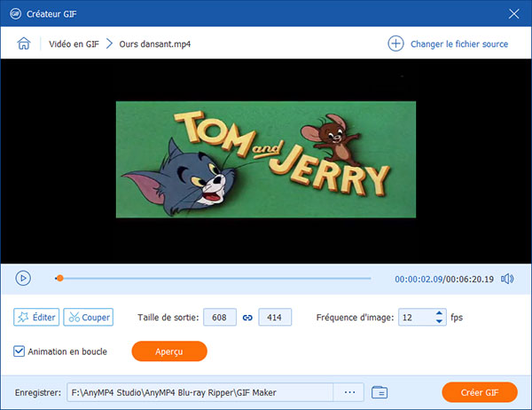Click the save path field
Screen dimensions: 532x410
point(199,392)
